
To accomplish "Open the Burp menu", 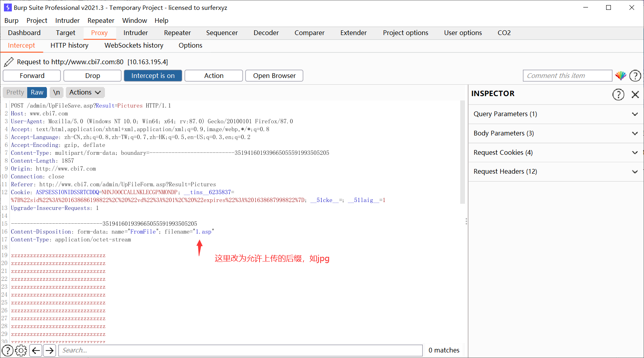I will [x=11, y=20].
